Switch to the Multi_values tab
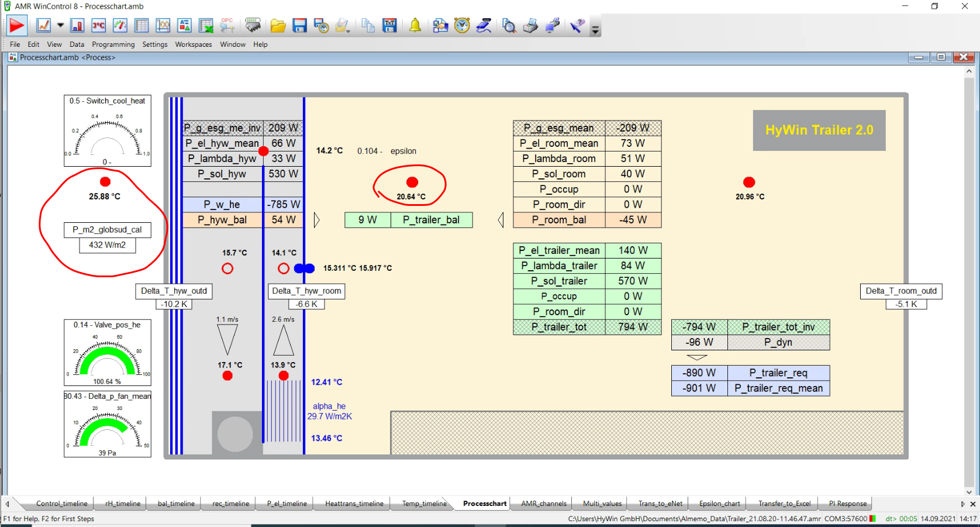 (x=602, y=504)
